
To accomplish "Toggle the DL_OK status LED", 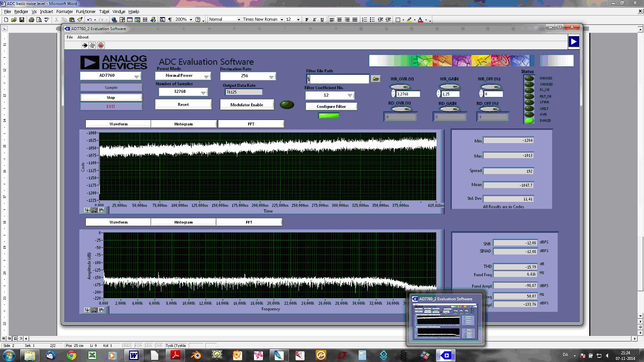I will (x=529, y=90).
